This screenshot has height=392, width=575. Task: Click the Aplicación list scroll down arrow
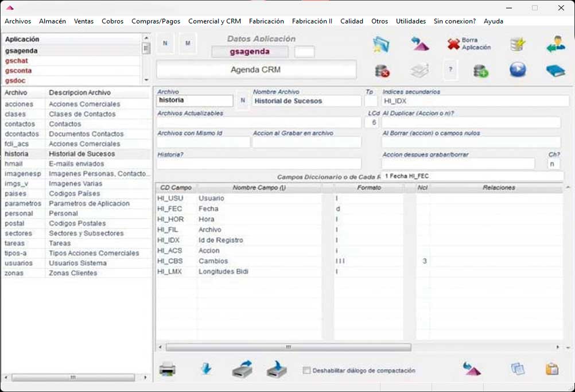146,80
